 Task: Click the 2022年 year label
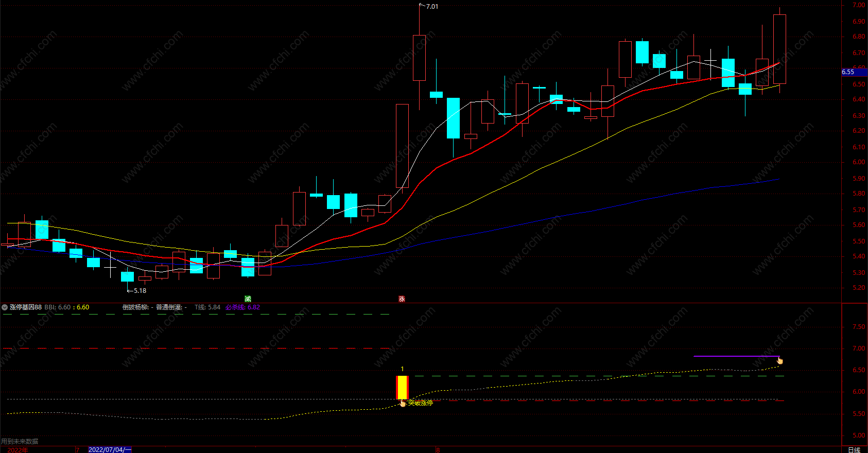(18, 450)
